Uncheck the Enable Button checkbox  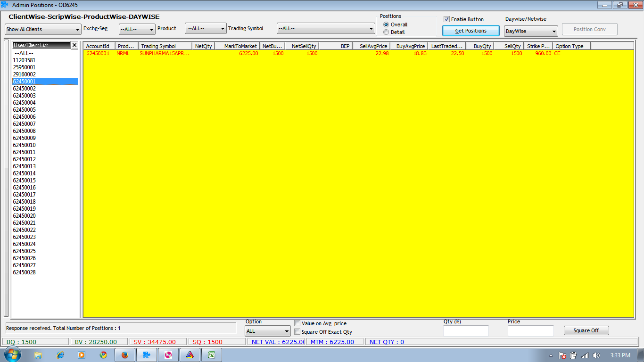click(x=446, y=19)
